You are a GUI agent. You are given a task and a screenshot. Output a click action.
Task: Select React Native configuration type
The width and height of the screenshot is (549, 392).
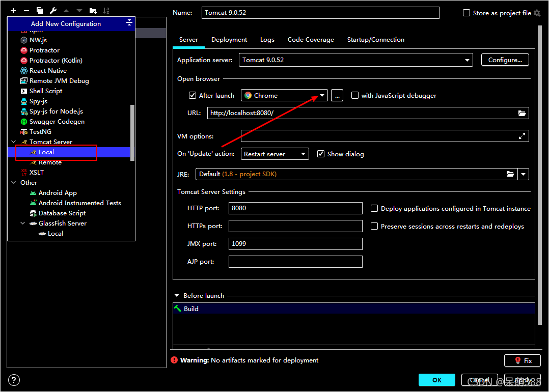point(43,70)
